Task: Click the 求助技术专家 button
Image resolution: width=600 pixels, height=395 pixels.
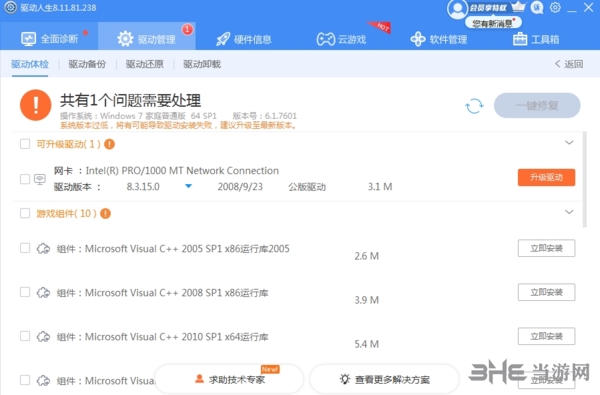Action: click(x=229, y=379)
